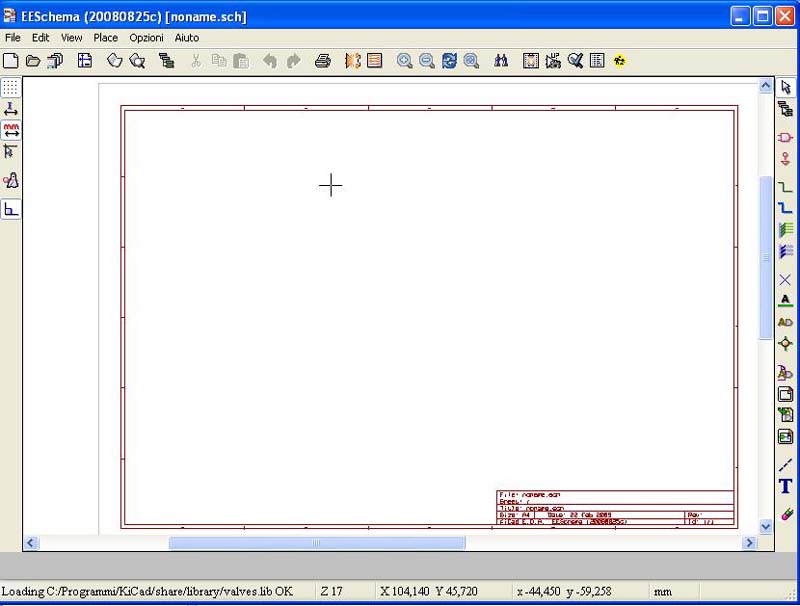
Task: Click the Paste clipboard icon
Action: pos(241,61)
